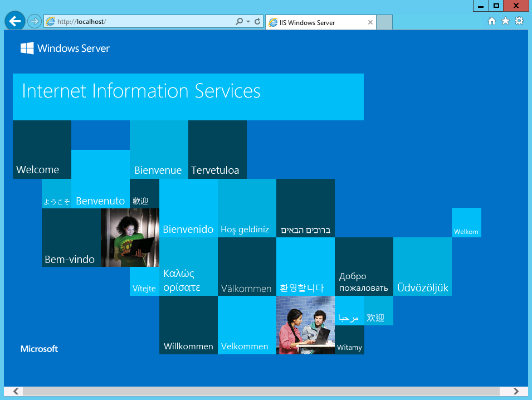Click the Bienvenue tile
The width and height of the screenshot is (532, 400).
[159, 150]
